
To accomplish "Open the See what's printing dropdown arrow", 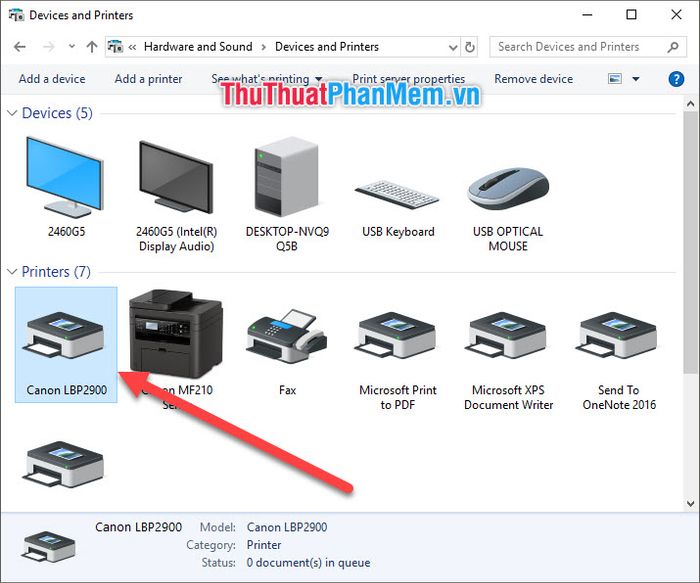I will click(x=319, y=79).
